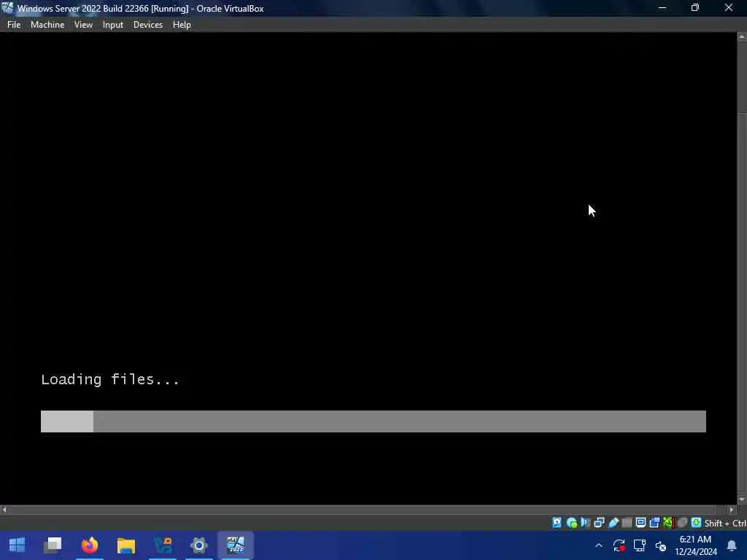Click the display monitor indicator
The width and height of the screenshot is (747, 560).
coord(640,523)
